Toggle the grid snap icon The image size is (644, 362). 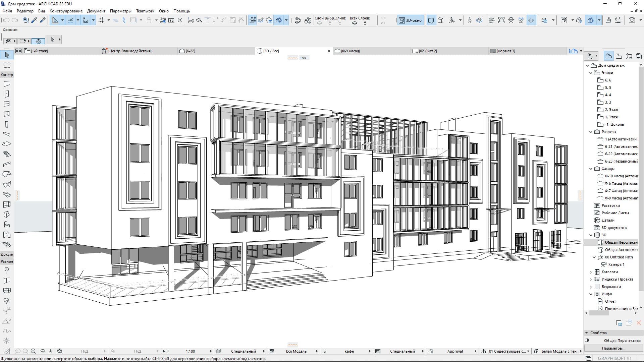pos(102,20)
